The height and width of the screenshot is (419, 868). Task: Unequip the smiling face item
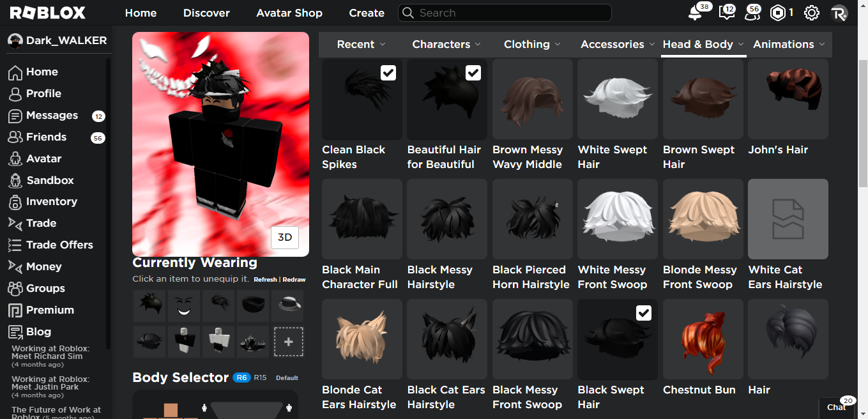[184, 306]
